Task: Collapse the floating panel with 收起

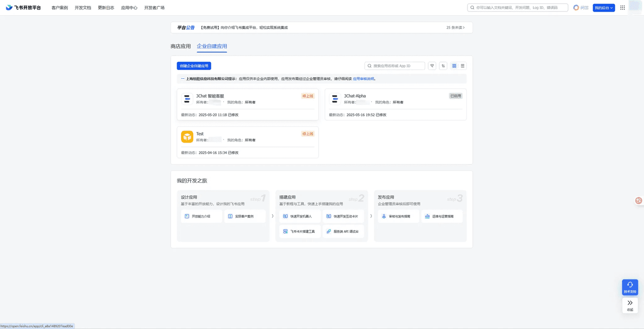Action: click(x=630, y=305)
